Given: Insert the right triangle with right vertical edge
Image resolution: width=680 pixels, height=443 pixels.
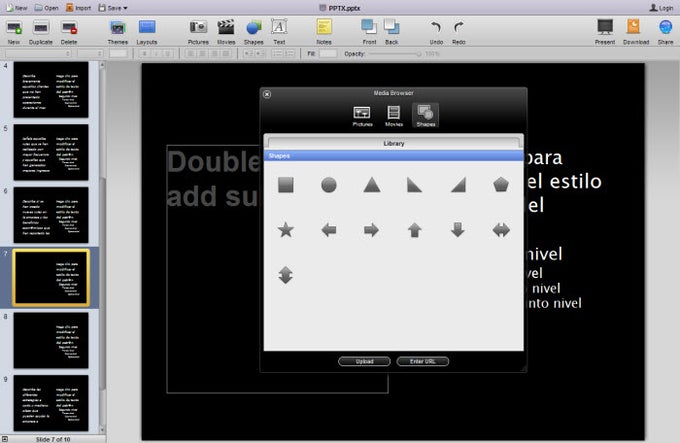Looking at the screenshot, I should click(458, 185).
